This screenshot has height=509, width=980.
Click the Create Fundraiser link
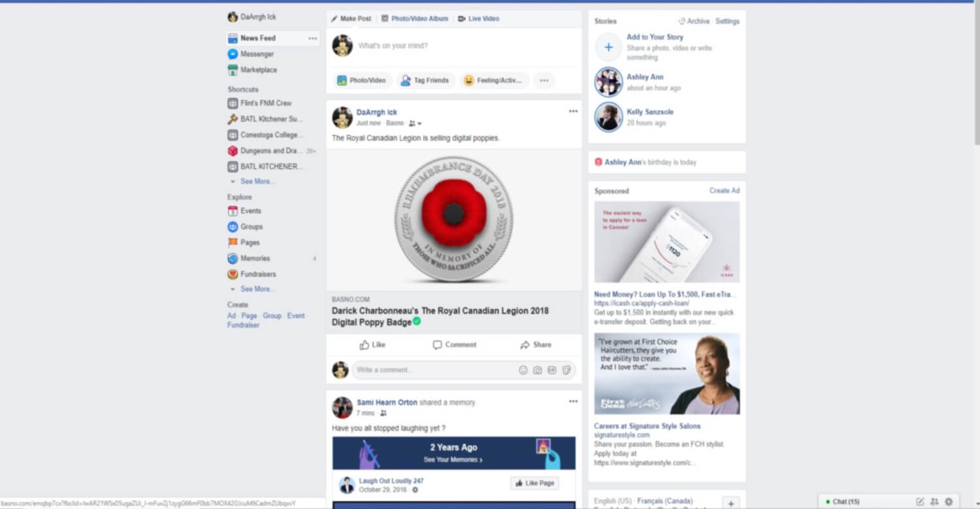(x=243, y=325)
